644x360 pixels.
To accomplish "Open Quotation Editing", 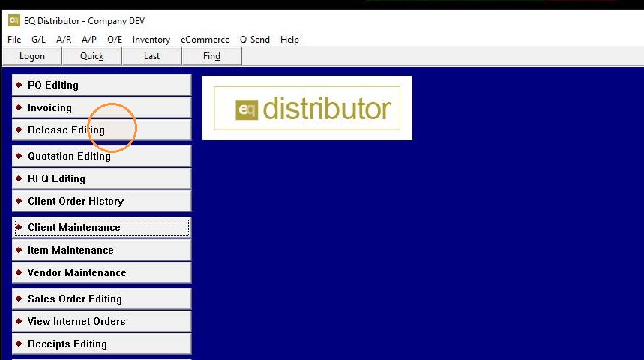I will (102, 156).
